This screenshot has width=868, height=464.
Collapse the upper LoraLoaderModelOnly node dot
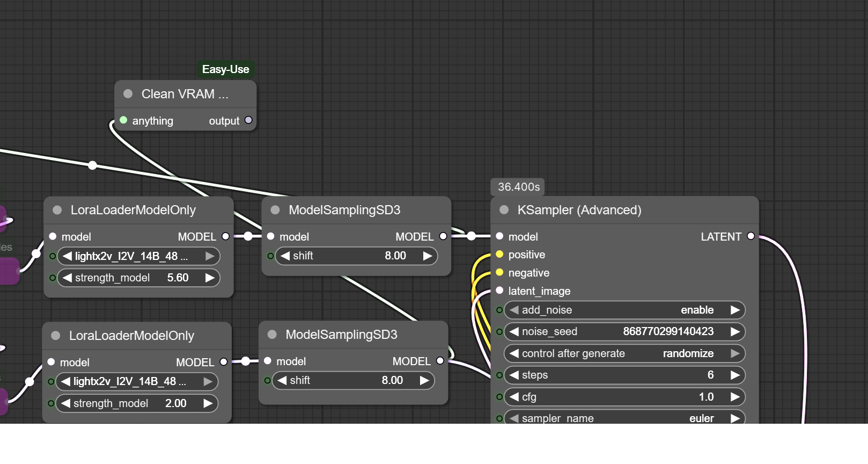pyautogui.click(x=57, y=210)
